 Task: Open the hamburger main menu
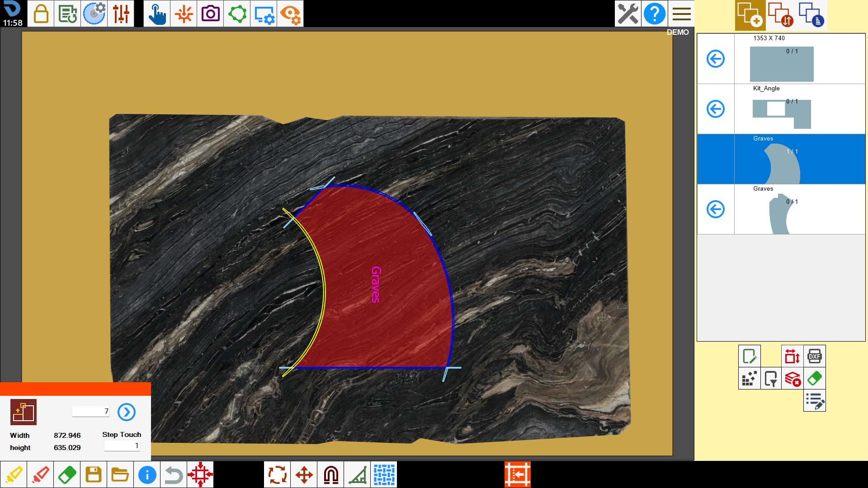(681, 14)
